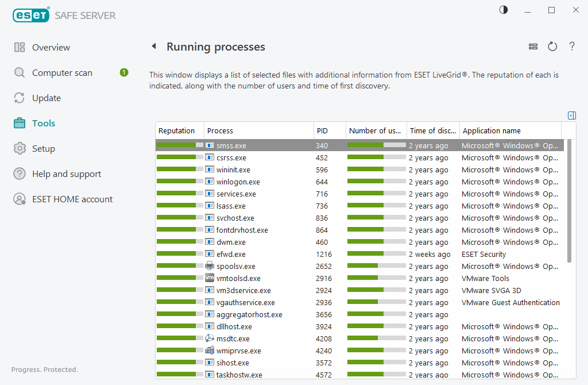Click the Setup gear icon in the sidebar
Viewport: 588px width, 385px height.
click(19, 148)
